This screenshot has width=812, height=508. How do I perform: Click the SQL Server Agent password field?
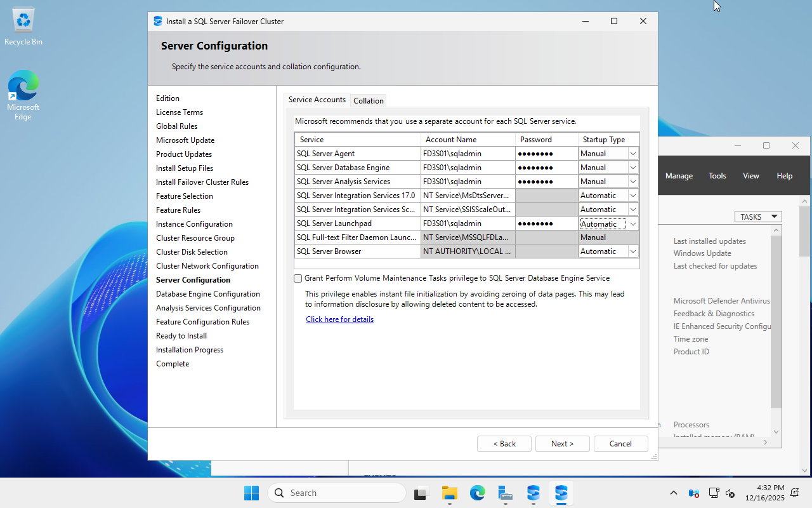(x=546, y=154)
